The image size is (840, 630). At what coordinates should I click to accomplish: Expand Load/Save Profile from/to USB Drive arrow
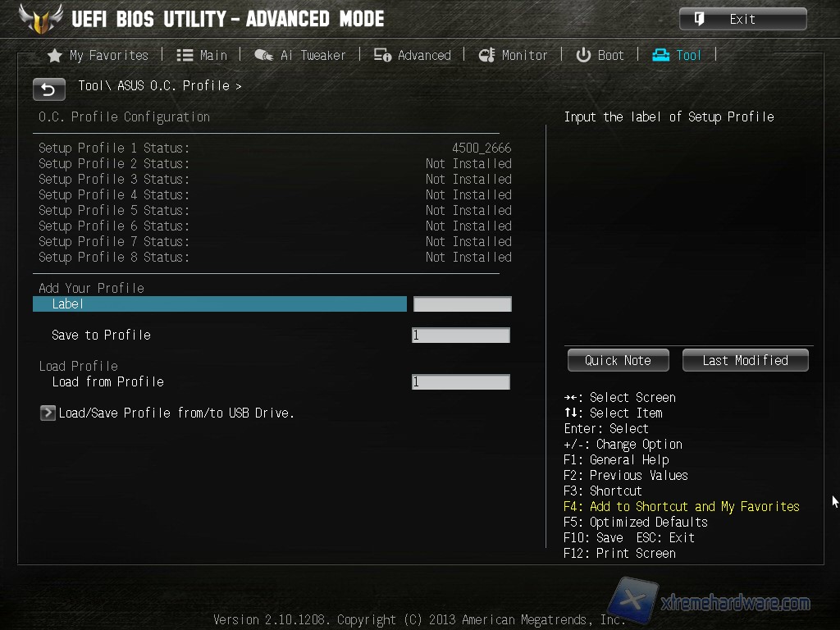coord(48,413)
